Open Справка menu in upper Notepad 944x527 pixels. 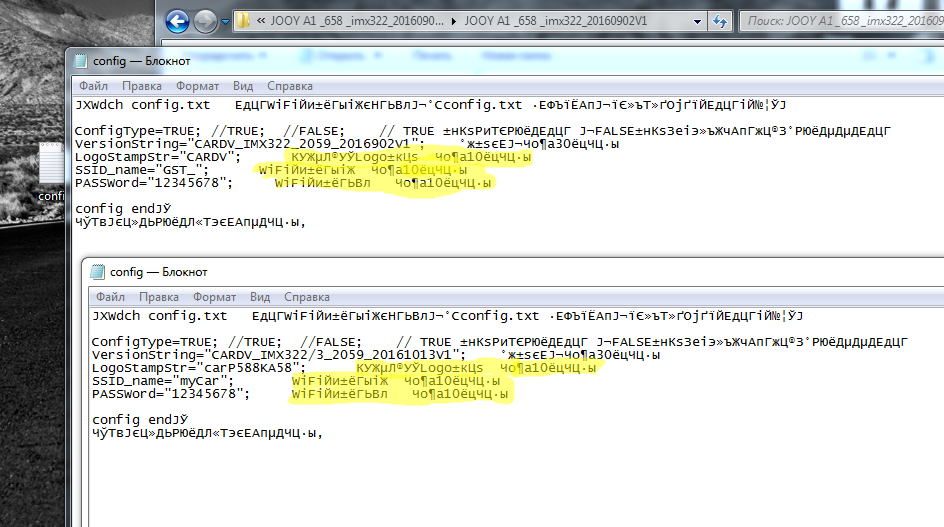tap(290, 86)
